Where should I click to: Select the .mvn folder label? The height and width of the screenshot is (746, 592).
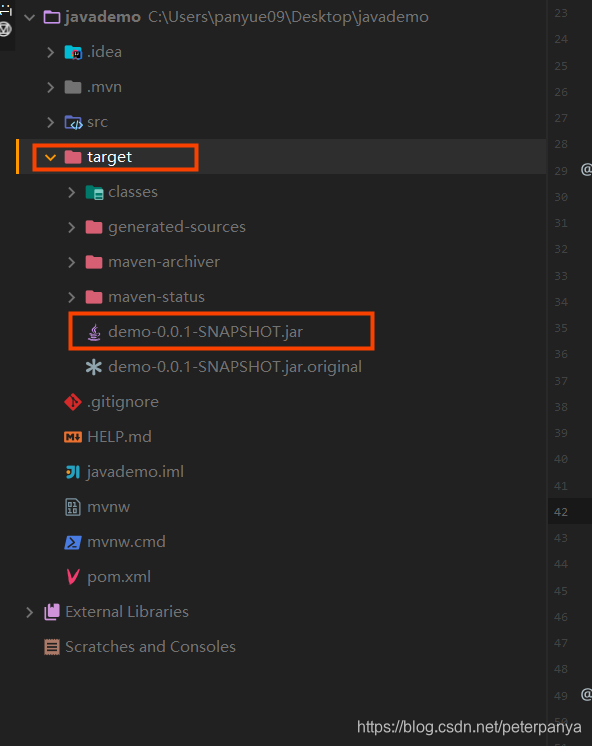(104, 88)
